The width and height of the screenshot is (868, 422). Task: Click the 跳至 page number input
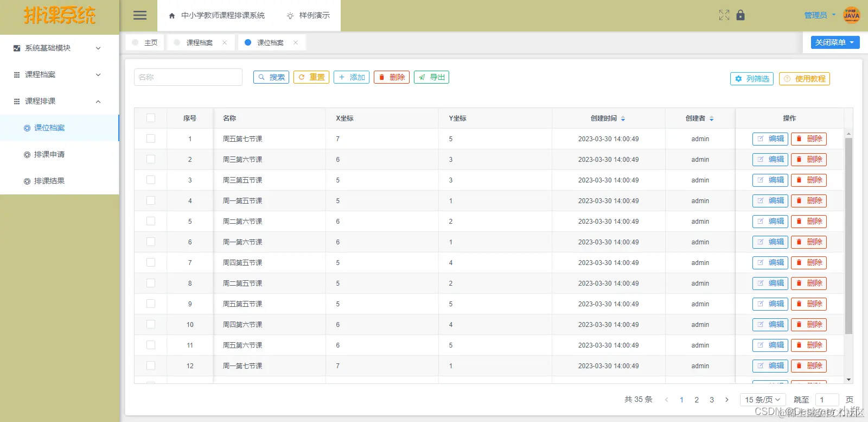pyautogui.click(x=827, y=400)
